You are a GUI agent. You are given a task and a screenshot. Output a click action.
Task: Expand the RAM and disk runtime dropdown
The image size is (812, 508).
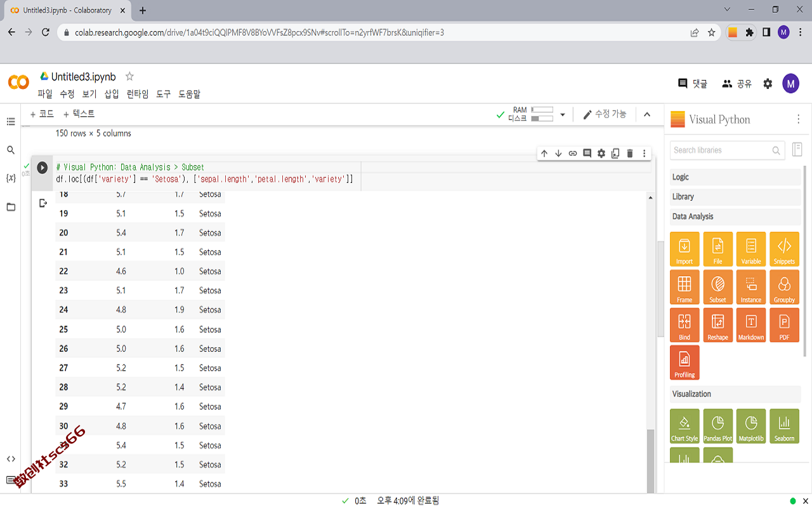click(x=563, y=115)
